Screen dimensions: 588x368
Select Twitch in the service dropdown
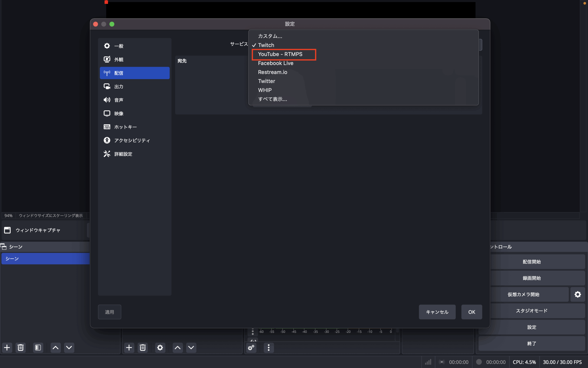point(364,45)
